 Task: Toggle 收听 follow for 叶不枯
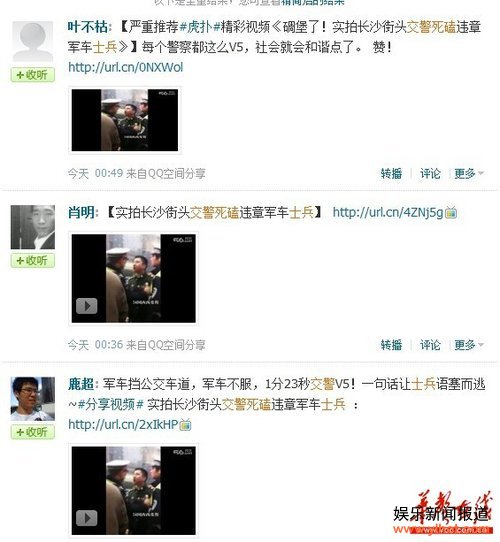[x=33, y=75]
